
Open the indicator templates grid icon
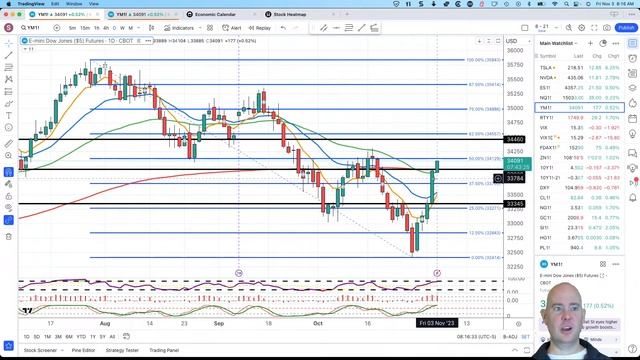tap(210, 28)
